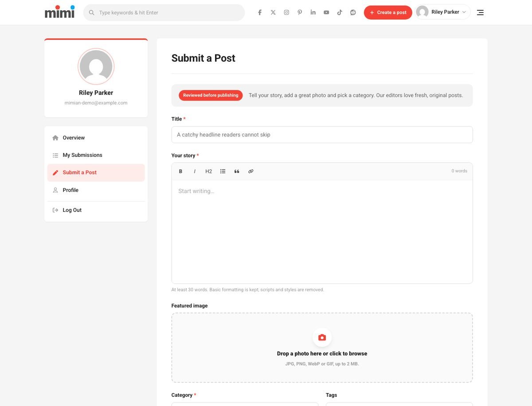Image resolution: width=532 pixels, height=406 pixels.
Task: Insert a blockquote in story editor
Action: [237, 171]
